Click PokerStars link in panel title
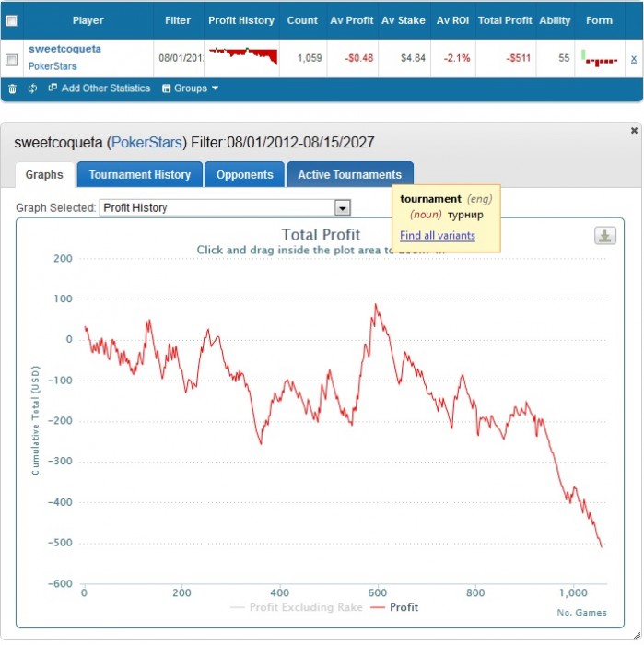 (x=146, y=142)
